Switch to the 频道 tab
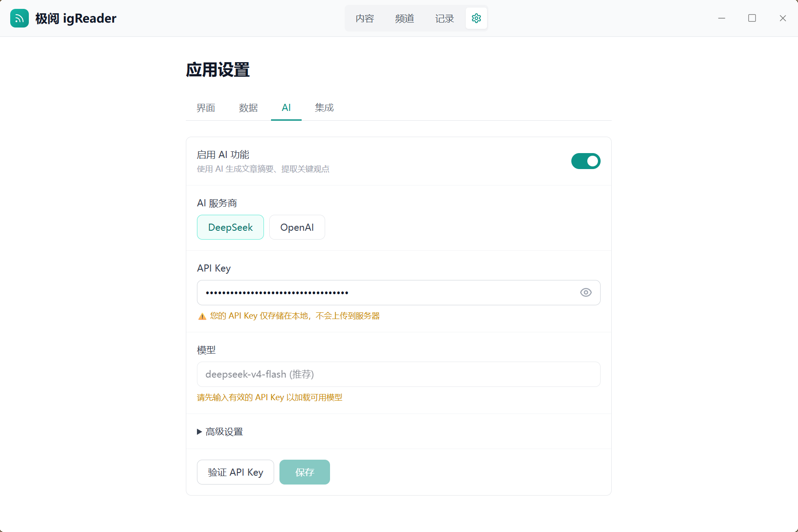 tap(405, 18)
